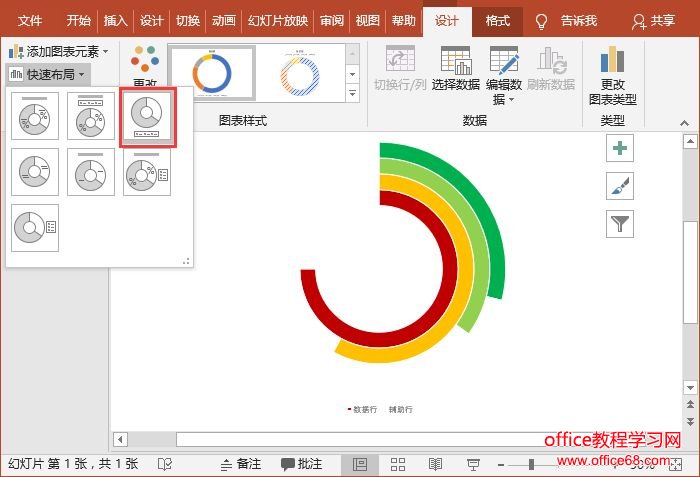Click the 辅助行 legend entry
This screenshot has width=700, height=477.
click(400, 409)
